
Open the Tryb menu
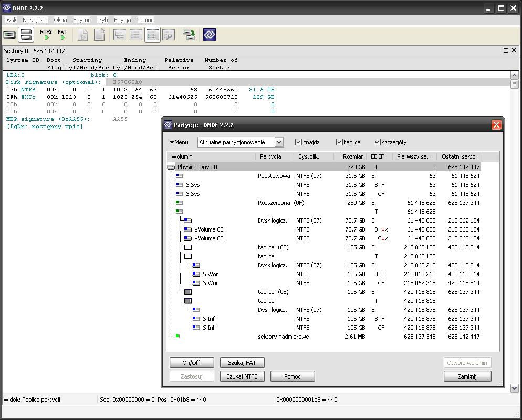tap(102, 20)
